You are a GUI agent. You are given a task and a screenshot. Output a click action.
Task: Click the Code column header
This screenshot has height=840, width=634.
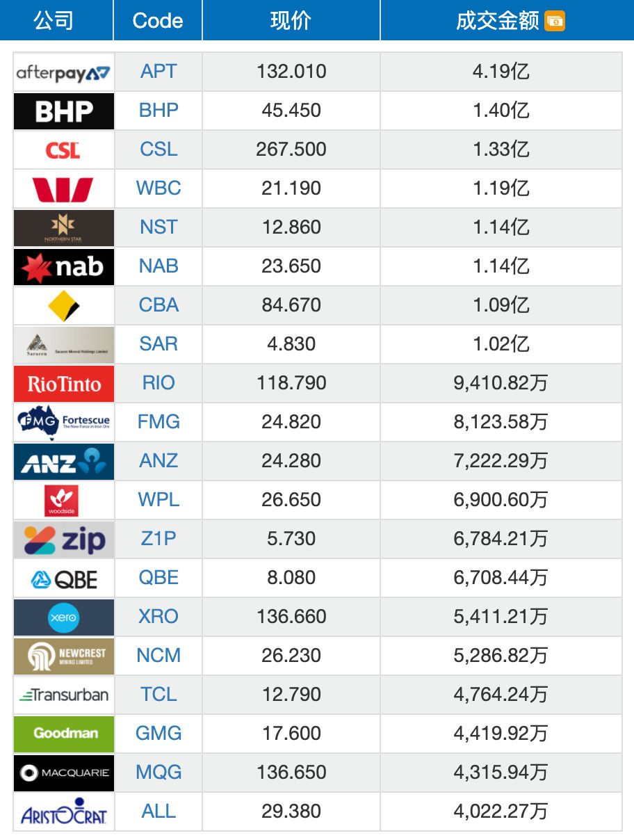click(158, 20)
